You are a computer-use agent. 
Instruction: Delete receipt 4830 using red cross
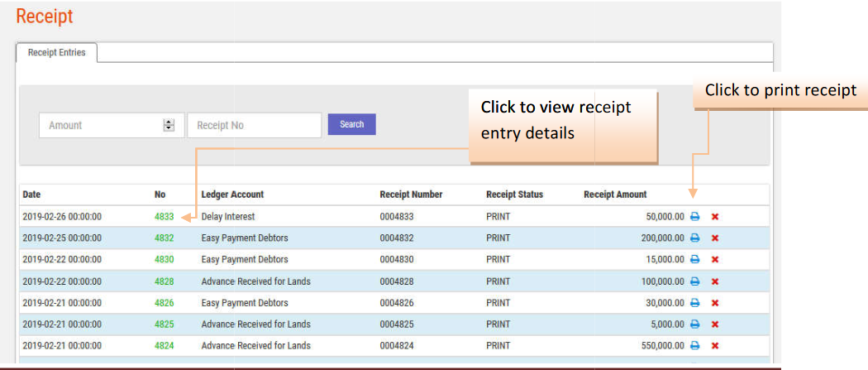click(x=715, y=260)
